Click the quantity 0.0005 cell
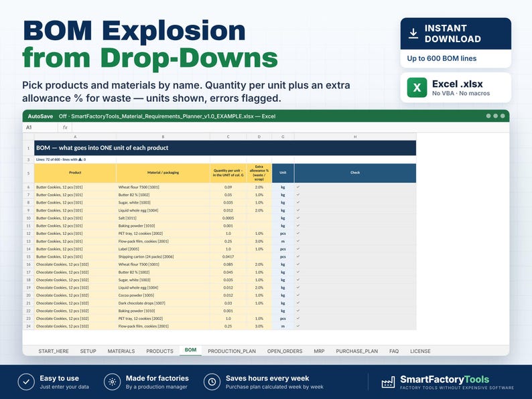This screenshot has height=399, width=532. click(228, 218)
